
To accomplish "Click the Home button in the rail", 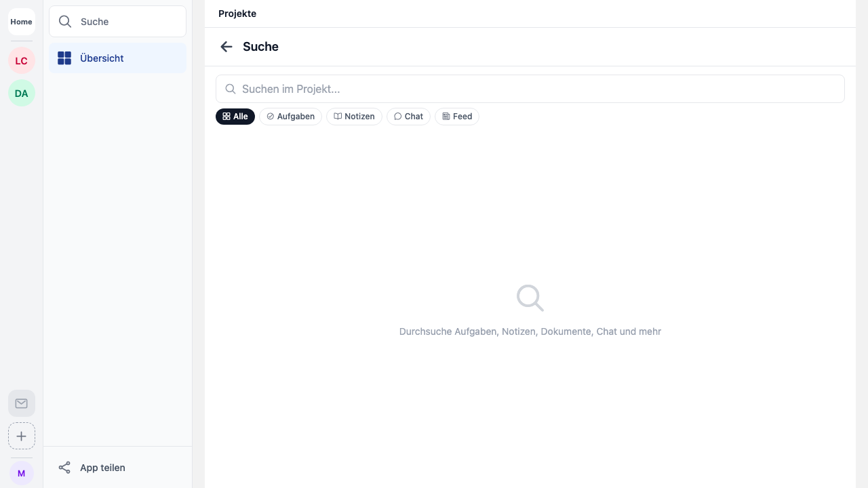I will point(21,22).
